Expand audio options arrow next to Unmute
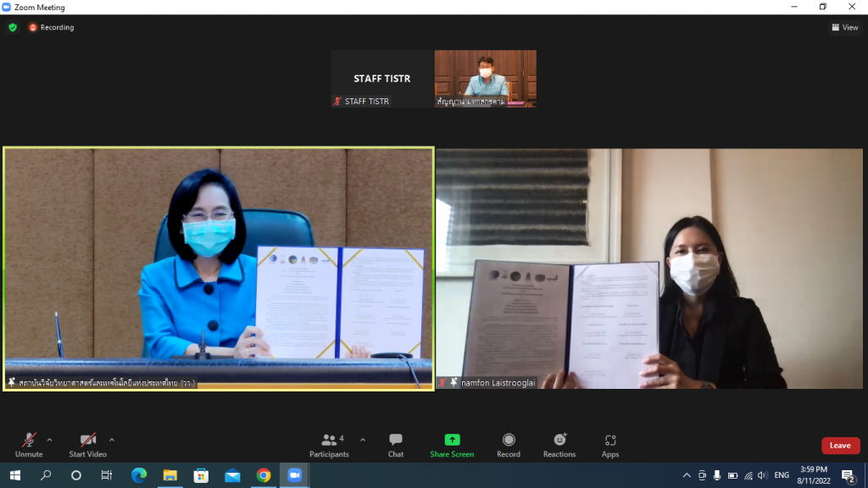 [x=49, y=440]
